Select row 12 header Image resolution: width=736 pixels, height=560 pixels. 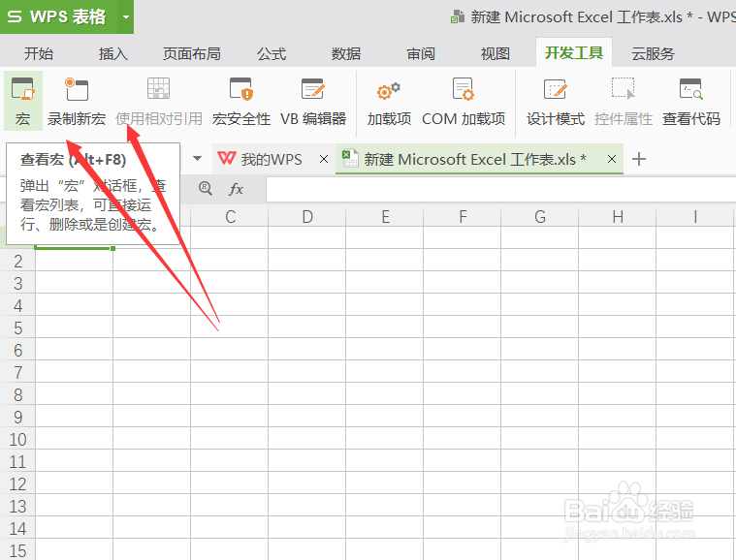pyautogui.click(x=17, y=484)
